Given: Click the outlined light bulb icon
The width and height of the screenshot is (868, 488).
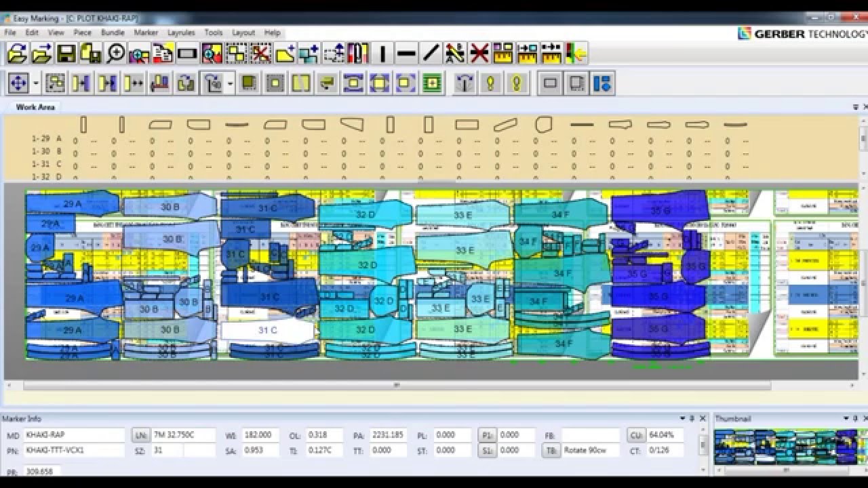Looking at the screenshot, I should pos(517,83).
